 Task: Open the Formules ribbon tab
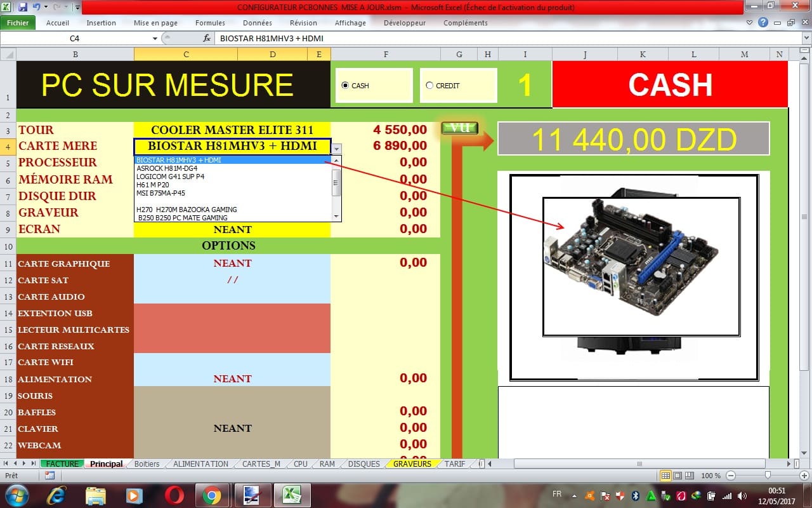click(x=210, y=23)
